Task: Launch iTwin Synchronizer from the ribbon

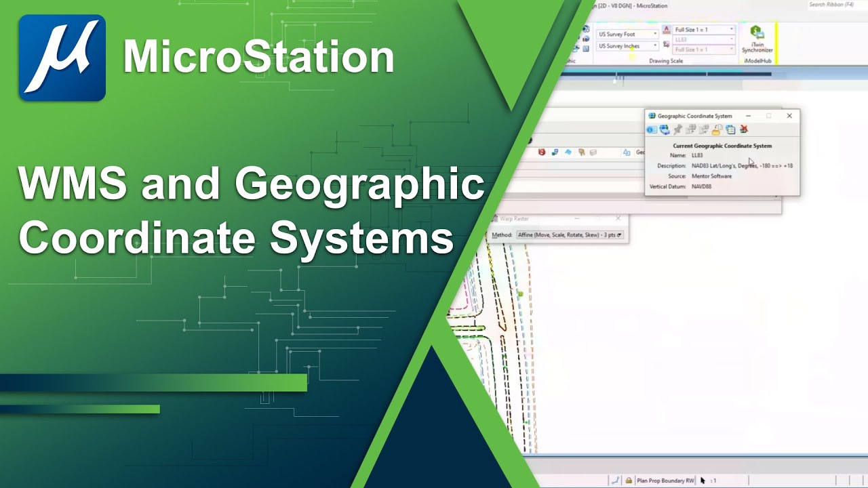Action: 757,39
